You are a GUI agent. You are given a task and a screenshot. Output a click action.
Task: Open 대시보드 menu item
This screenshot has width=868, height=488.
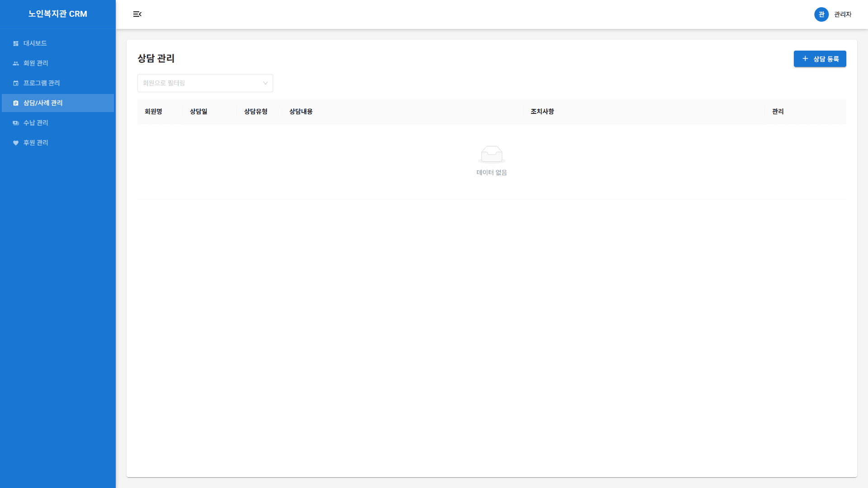tap(35, 43)
